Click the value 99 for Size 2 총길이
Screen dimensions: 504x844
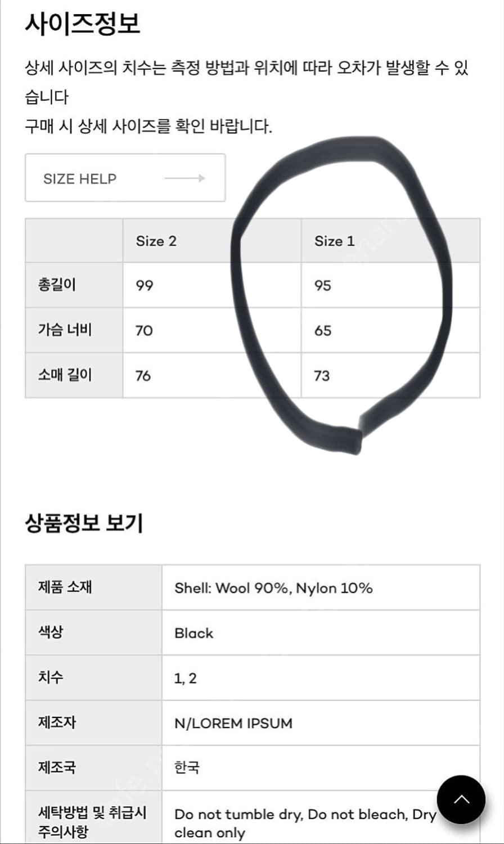point(144,285)
